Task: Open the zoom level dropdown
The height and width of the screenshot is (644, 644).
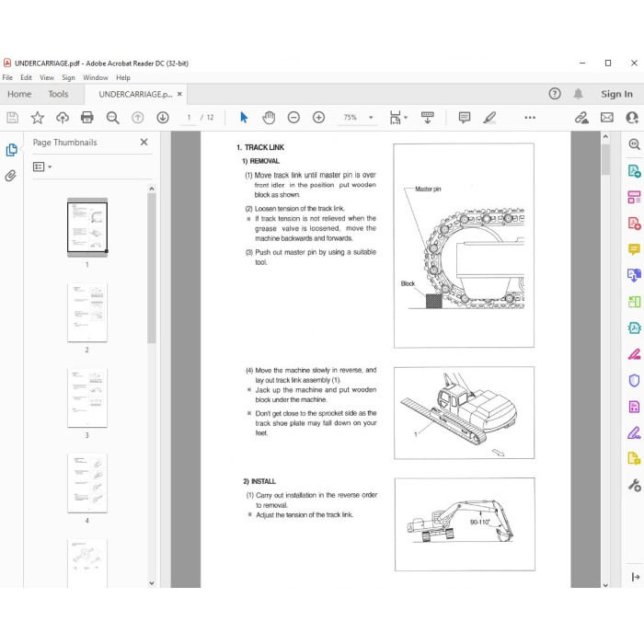Action: coord(372,118)
